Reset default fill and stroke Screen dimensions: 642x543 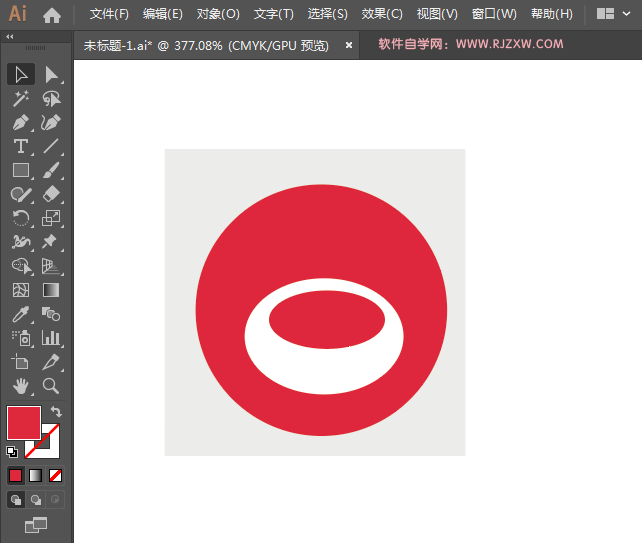[x=12, y=452]
